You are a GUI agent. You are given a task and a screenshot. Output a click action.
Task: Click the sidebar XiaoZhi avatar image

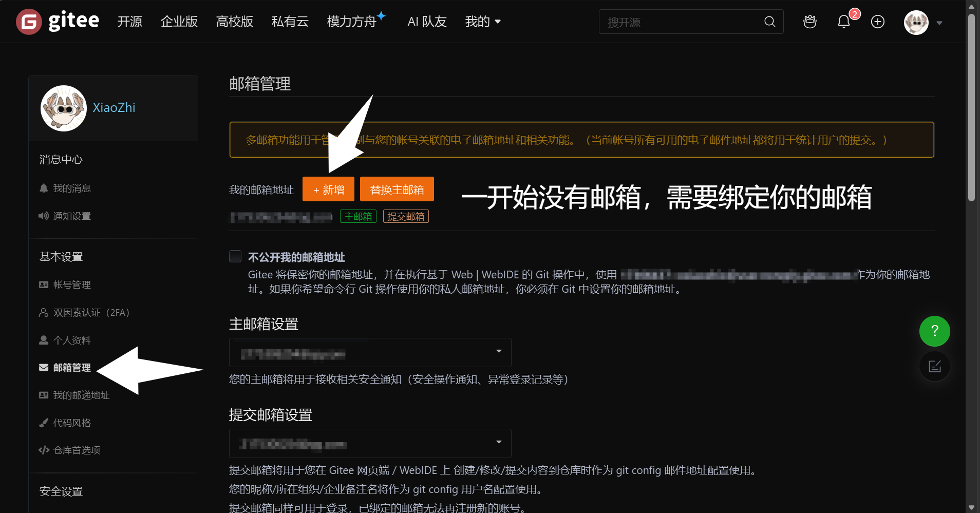click(x=64, y=108)
